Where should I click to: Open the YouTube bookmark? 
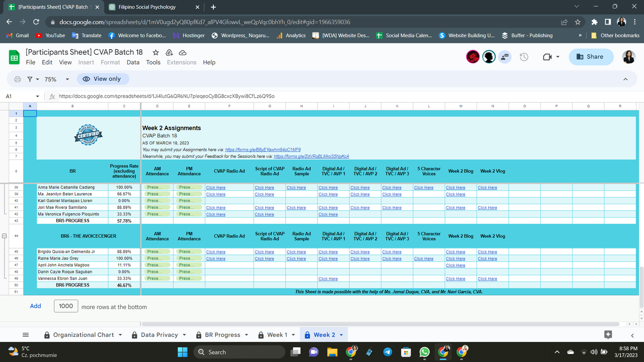point(50,36)
